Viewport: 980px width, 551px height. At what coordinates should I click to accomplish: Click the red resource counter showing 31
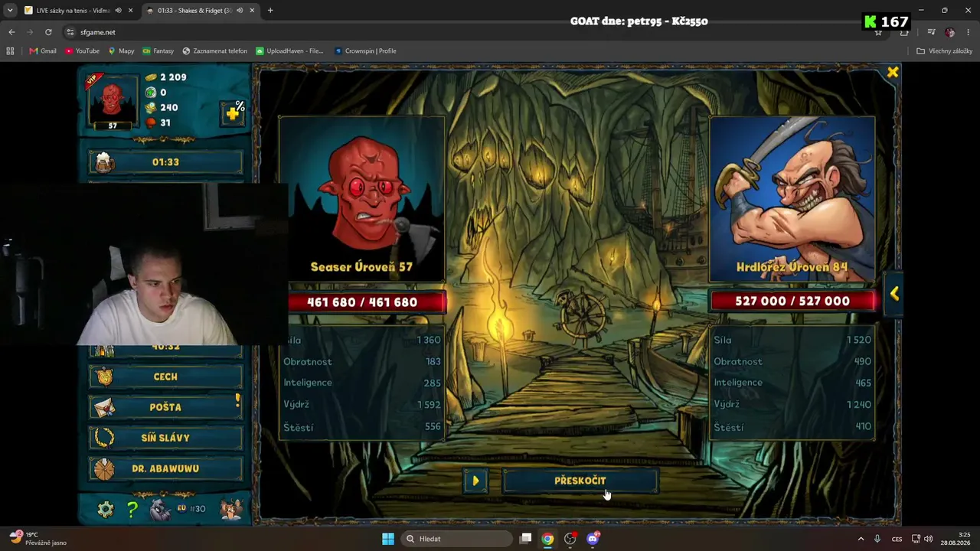158,123
